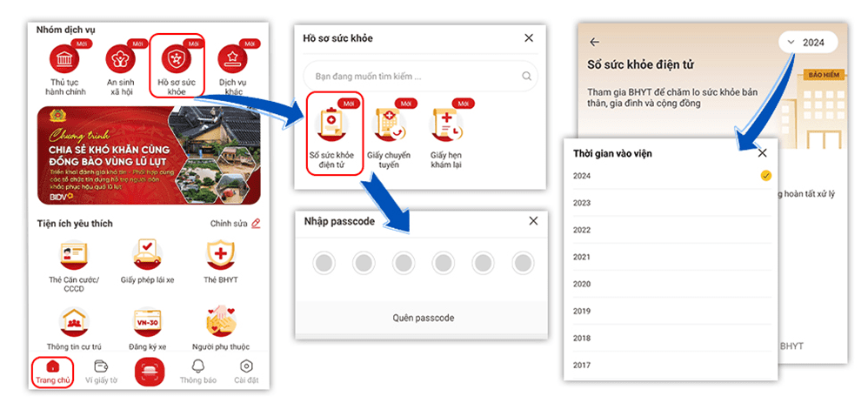
Task: Open the flood relief banner
Action: coord(149,156)
